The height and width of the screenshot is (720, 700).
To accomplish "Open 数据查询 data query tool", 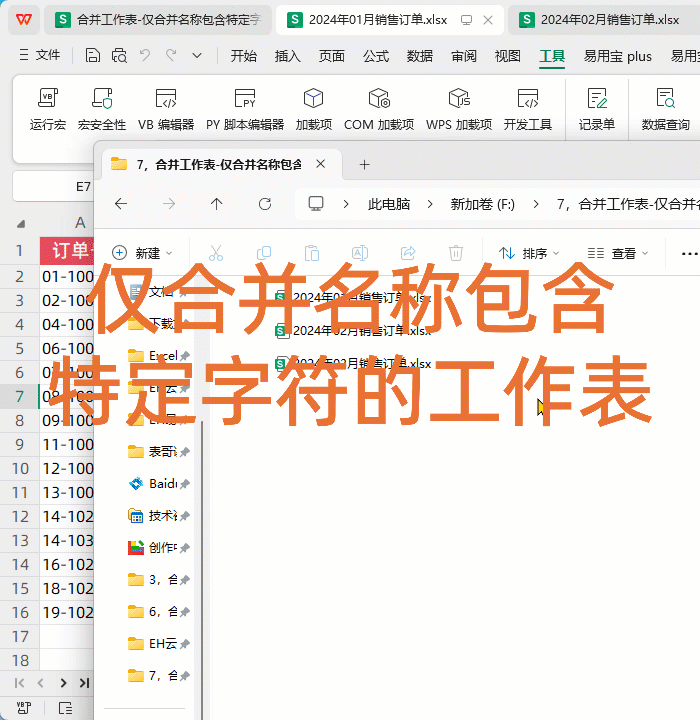I will click(x=665, y=109).
